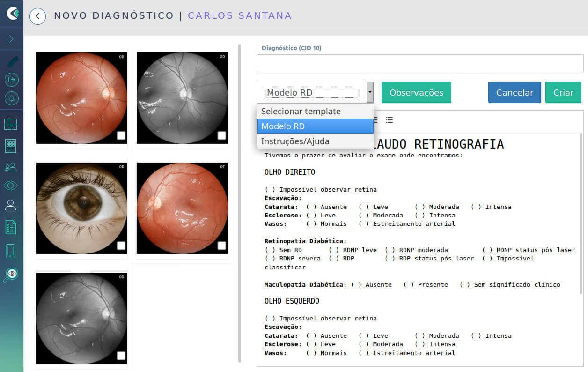Click the "RDNP severa" option text

(x=300, y=258)
